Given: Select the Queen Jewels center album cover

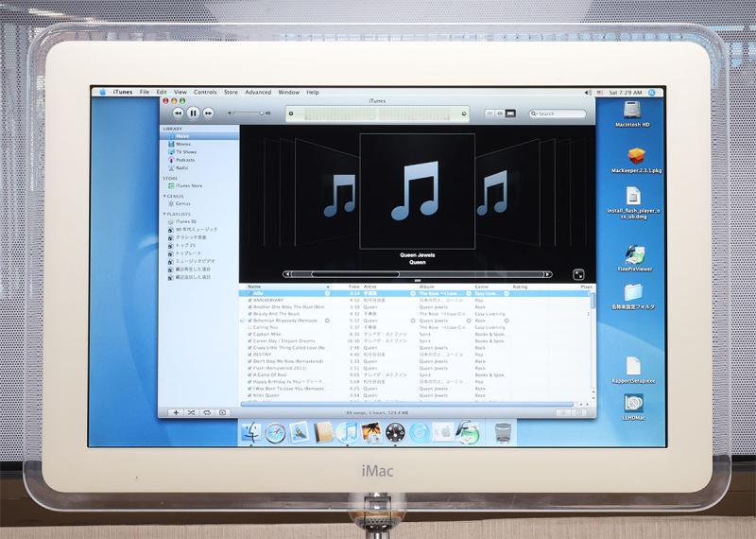Looking at the screenshot, I should 418,191.
